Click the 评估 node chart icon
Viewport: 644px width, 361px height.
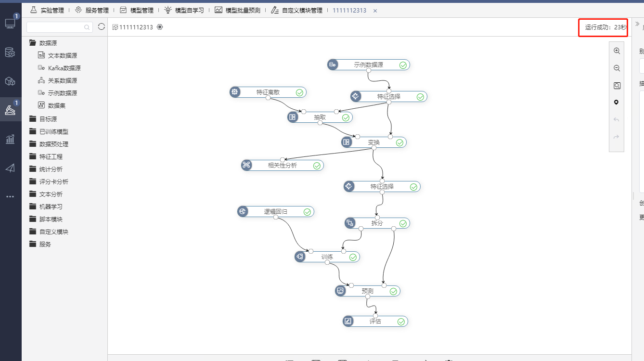348,321
